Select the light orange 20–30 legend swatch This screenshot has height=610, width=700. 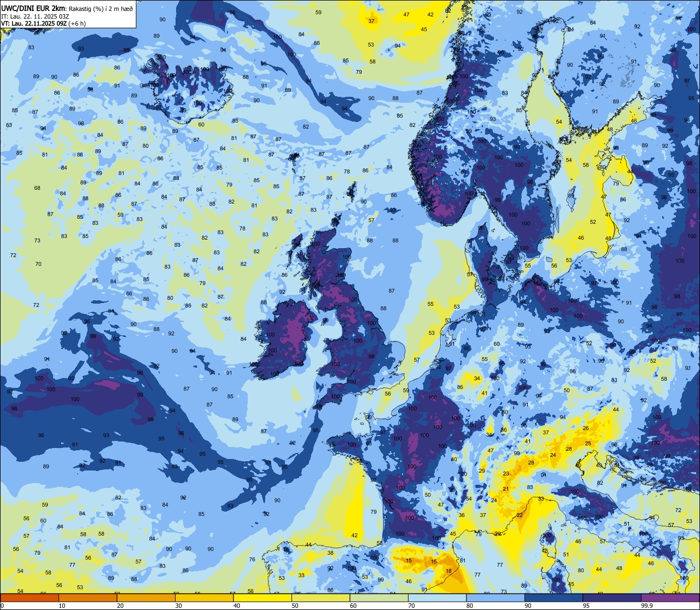point(146,598)
